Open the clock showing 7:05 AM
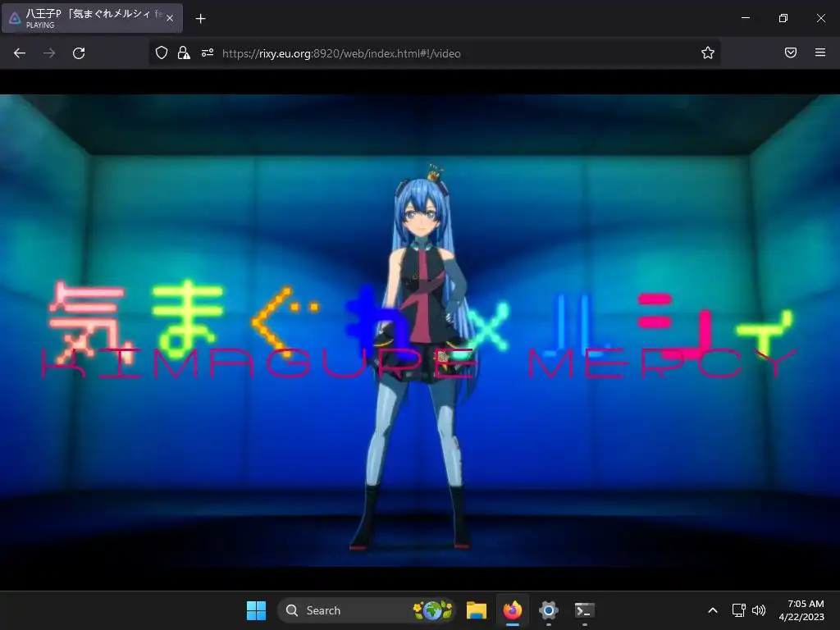Screen dimensions: 840x630 [801, 610]
